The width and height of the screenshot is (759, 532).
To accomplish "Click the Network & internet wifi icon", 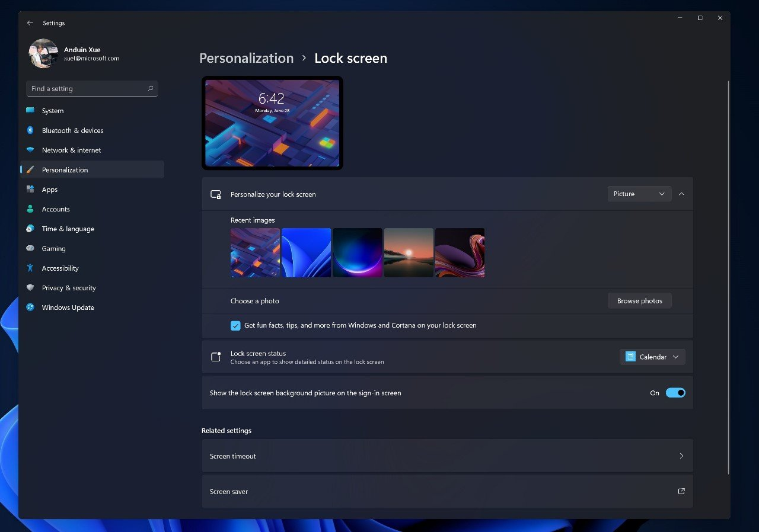I will coord(30,150).
